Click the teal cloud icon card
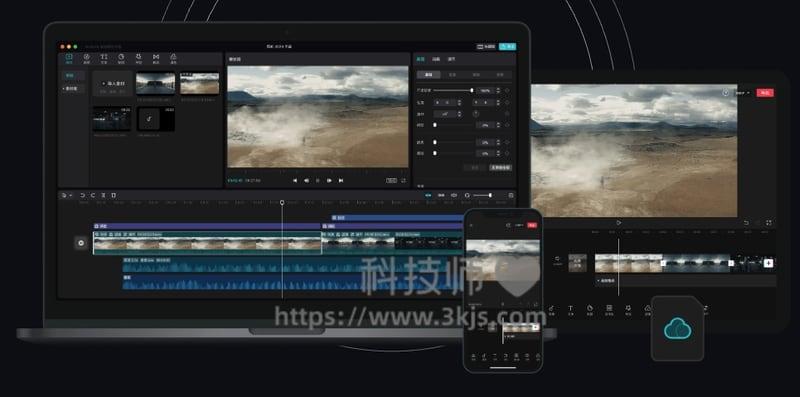Screen dimensions: 800x397 pyautogui.click(x=678, y=329)
